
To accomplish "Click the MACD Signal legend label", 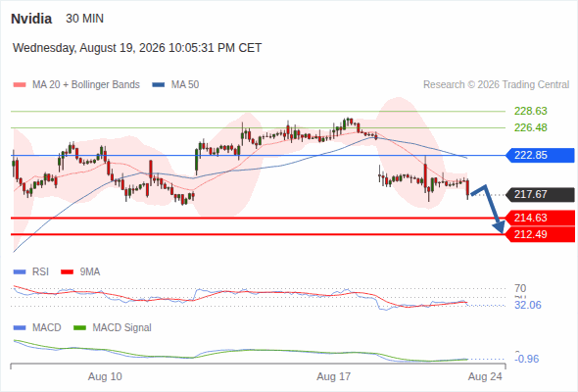I will (x=122, y=328).
